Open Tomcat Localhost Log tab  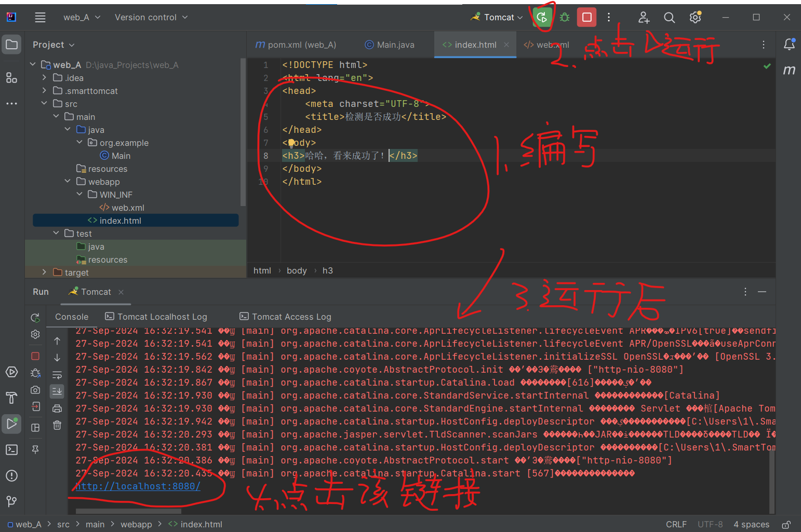[x=156, y=317]
